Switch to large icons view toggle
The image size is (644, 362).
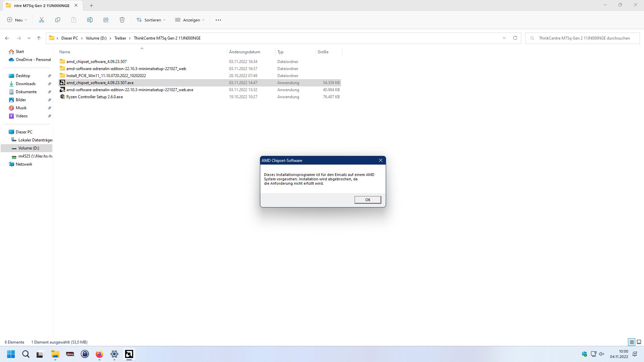(639, 342)
